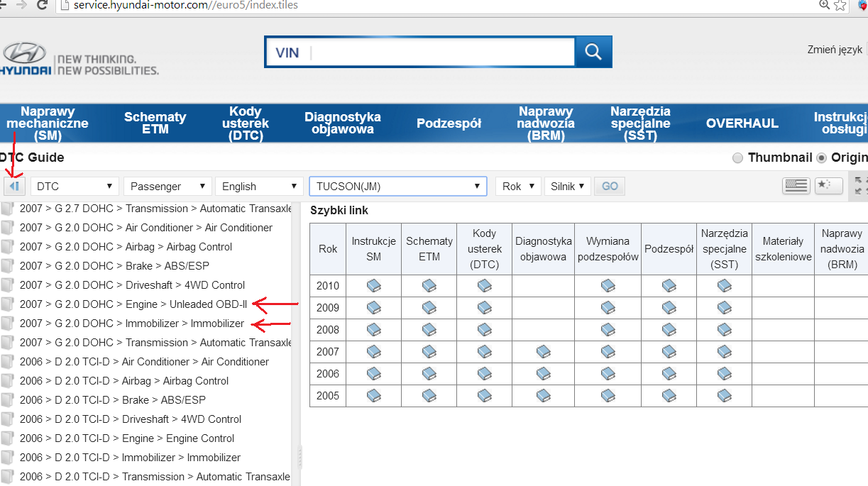Open 2007 G 2.0 DOHC Brake ABS/ESP
Screen dimensions: 868x486
click(114, 265)
